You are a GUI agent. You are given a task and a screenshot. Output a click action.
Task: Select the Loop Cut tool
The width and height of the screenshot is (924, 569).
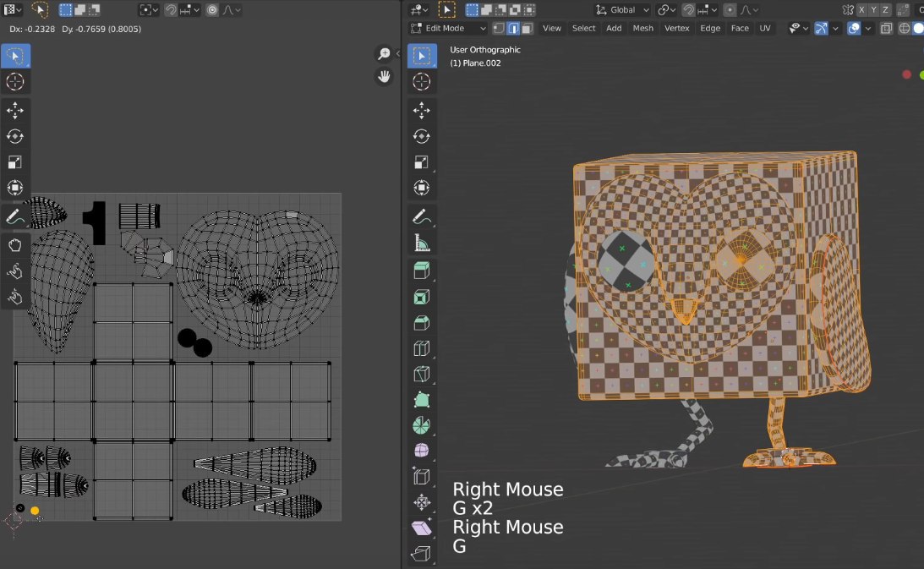pyautogui.click(x=421, y=348)
